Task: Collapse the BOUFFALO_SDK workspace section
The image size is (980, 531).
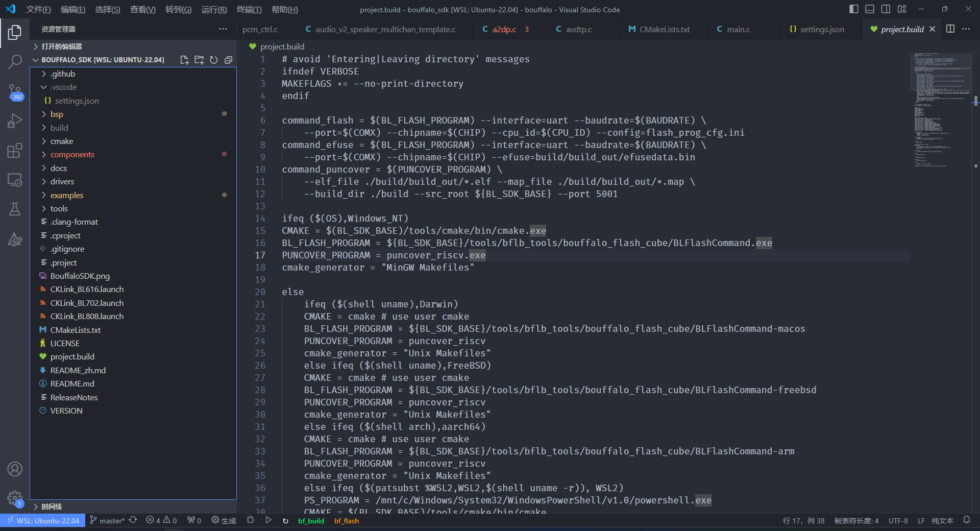Action: click(102, 60)
